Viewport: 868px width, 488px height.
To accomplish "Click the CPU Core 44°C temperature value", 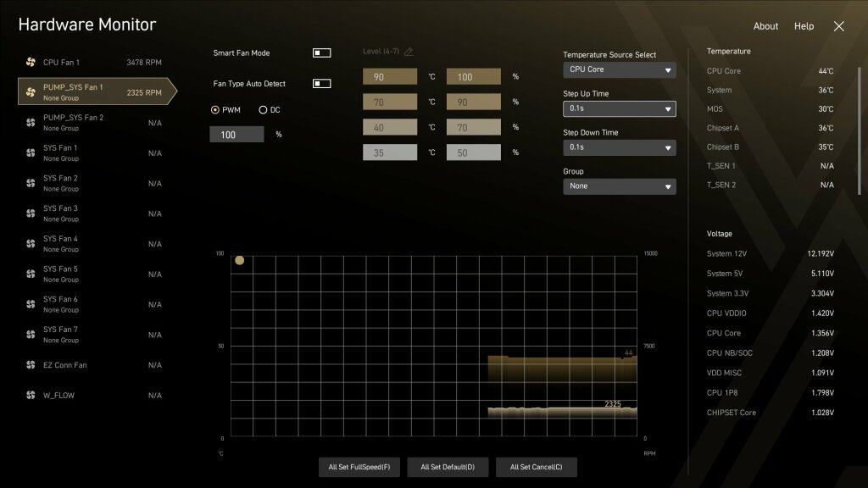I will tap(826, 71).
